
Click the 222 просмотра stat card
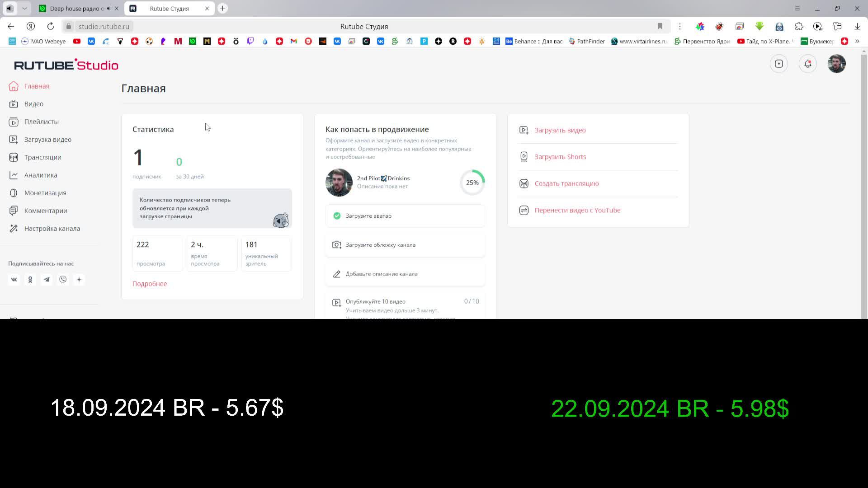tap(157, 253)
